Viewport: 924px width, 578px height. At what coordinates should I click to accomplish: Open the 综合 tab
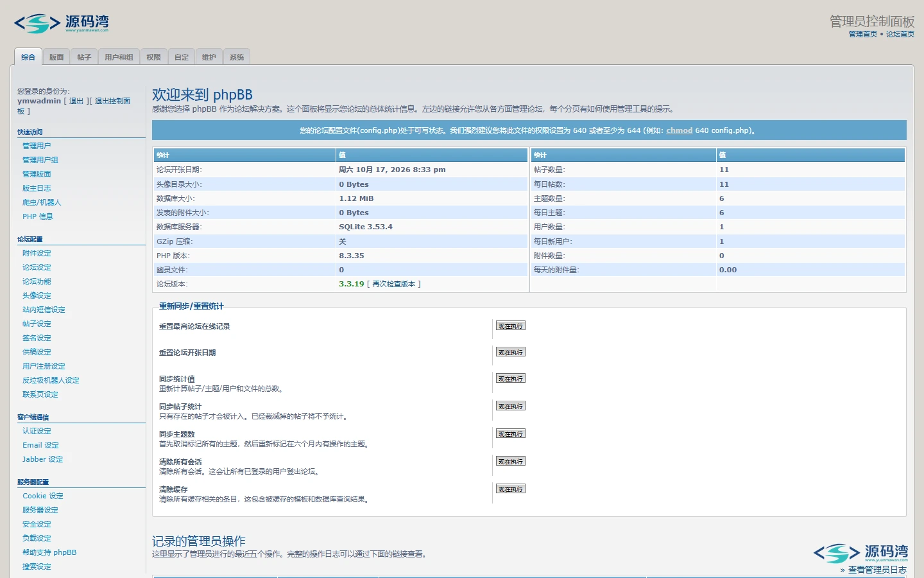tap(28, 57)
